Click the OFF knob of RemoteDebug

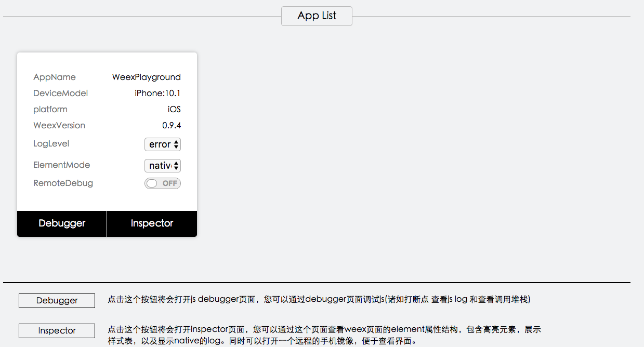point(152,183)
